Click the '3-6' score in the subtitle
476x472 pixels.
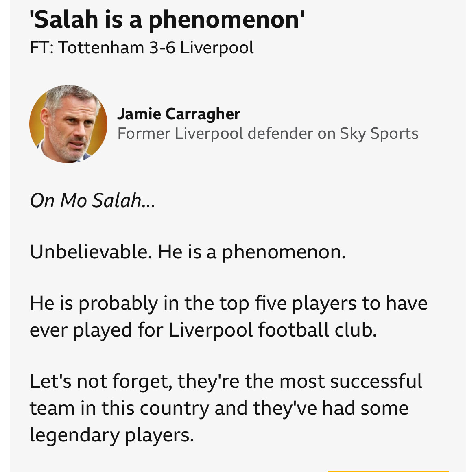[162, 48]
